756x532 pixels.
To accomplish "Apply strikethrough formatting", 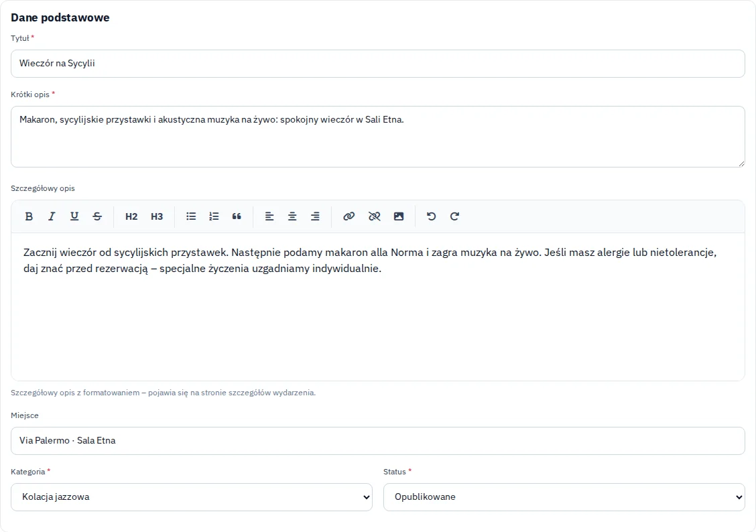I will point(97,216).
